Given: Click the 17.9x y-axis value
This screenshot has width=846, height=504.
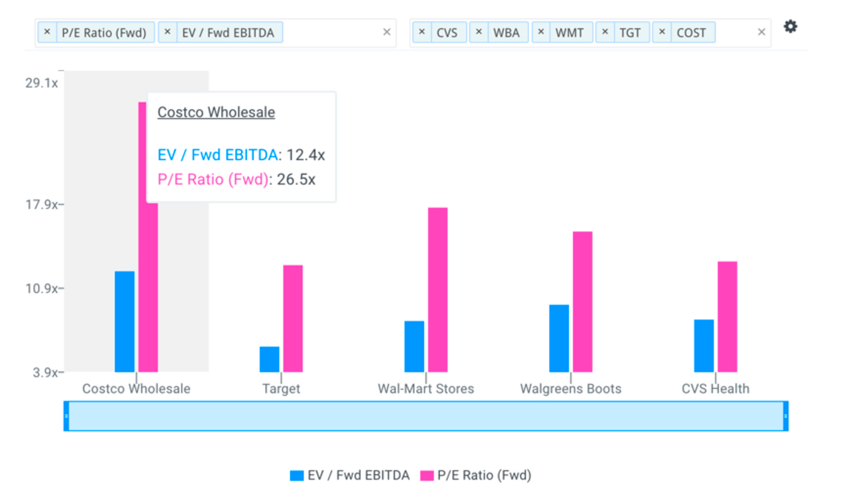Looking at the screenshot, I should coord(42,205).
